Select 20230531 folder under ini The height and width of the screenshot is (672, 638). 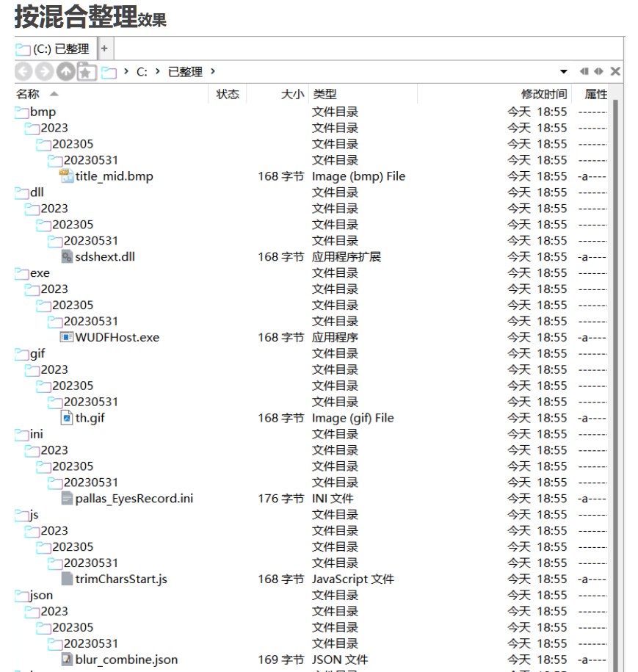91,483
